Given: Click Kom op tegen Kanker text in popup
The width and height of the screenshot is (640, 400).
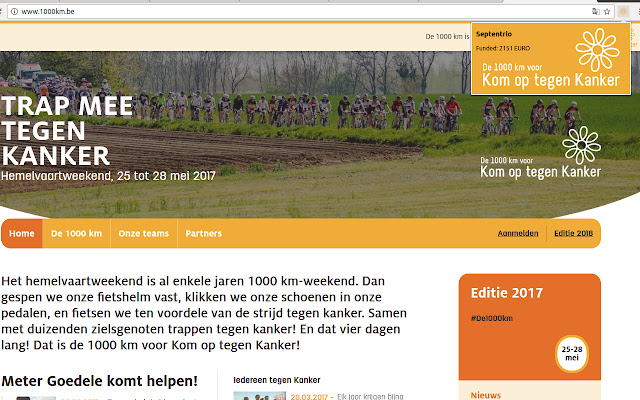Looking at the screenshot, I should (551, 80).
